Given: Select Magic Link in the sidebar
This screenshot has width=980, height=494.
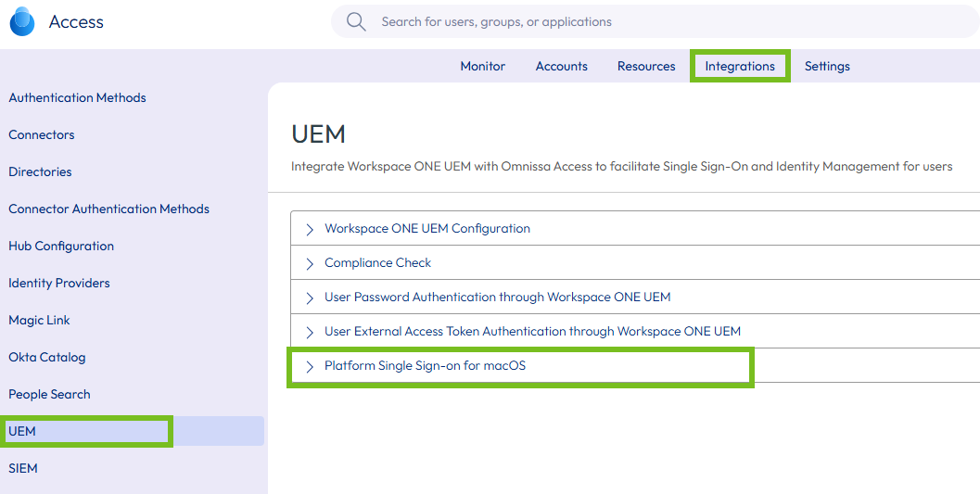Looking at the screenshot, I should (x=39, y=321).
